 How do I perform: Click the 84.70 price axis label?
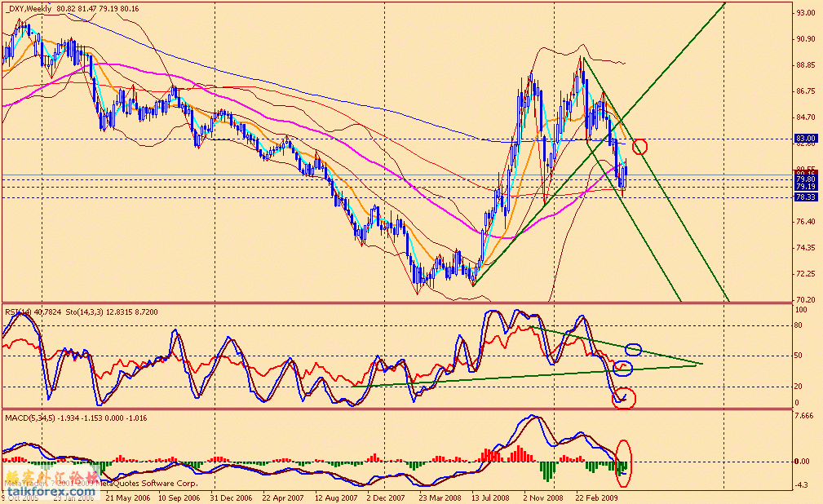[x=806, y=117]
